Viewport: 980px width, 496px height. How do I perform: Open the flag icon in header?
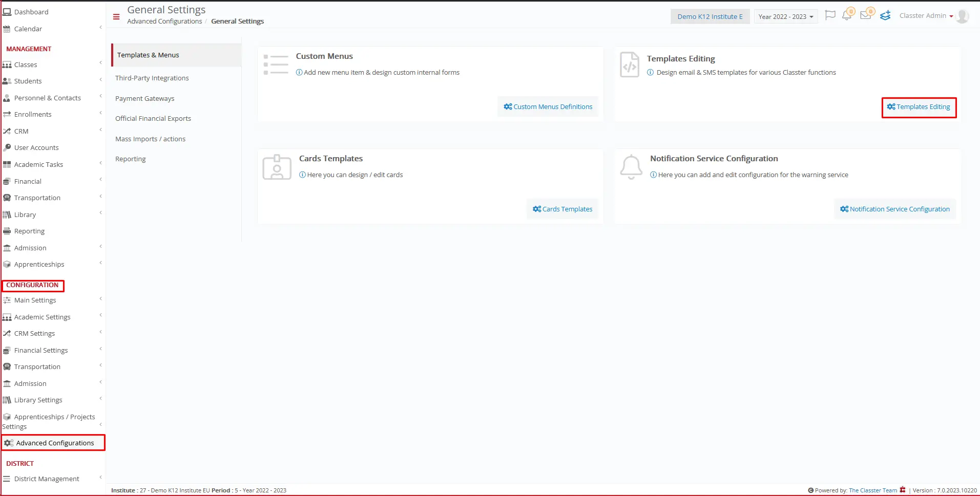point(830,15)
